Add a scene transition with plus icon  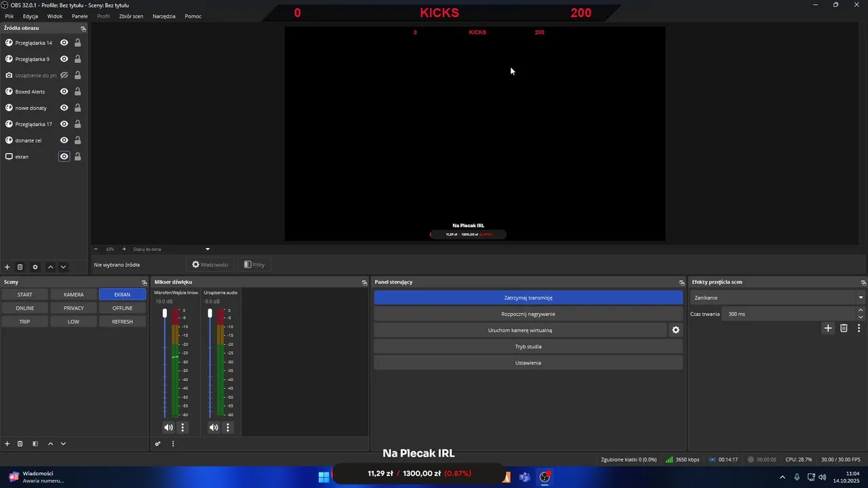tap(828, 328)
